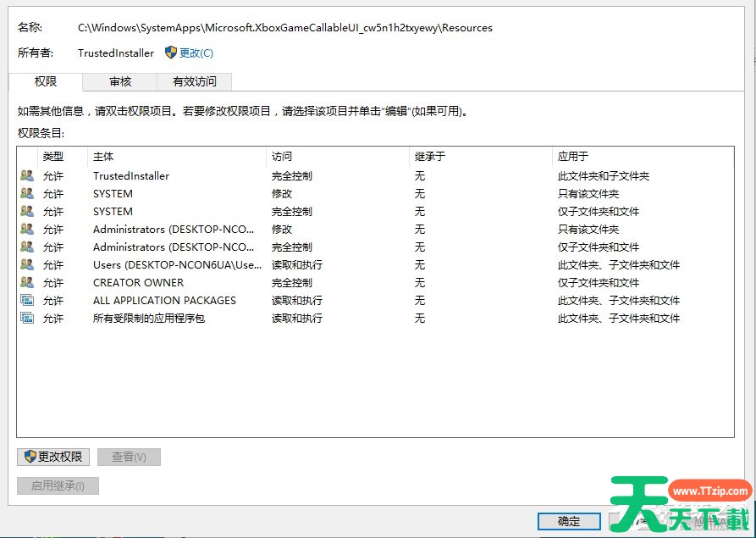Switch to the 审核 tab
Screen dimensions: 756x538
click(120, 81)
